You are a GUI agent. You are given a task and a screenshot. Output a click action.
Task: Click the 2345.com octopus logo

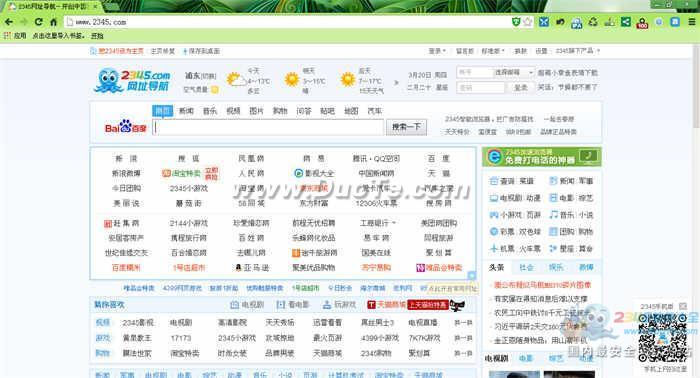coord(132,81)
